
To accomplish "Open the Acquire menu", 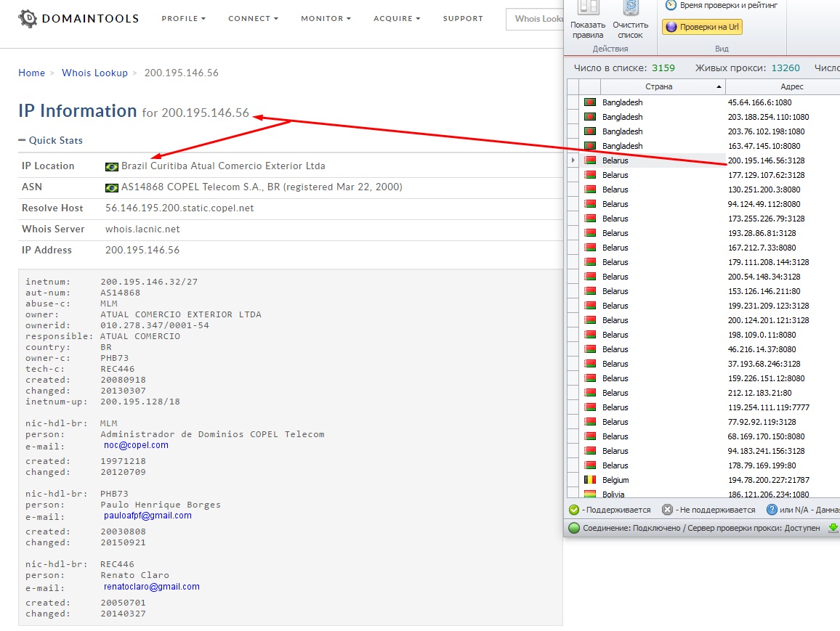I will click(397, 19).
